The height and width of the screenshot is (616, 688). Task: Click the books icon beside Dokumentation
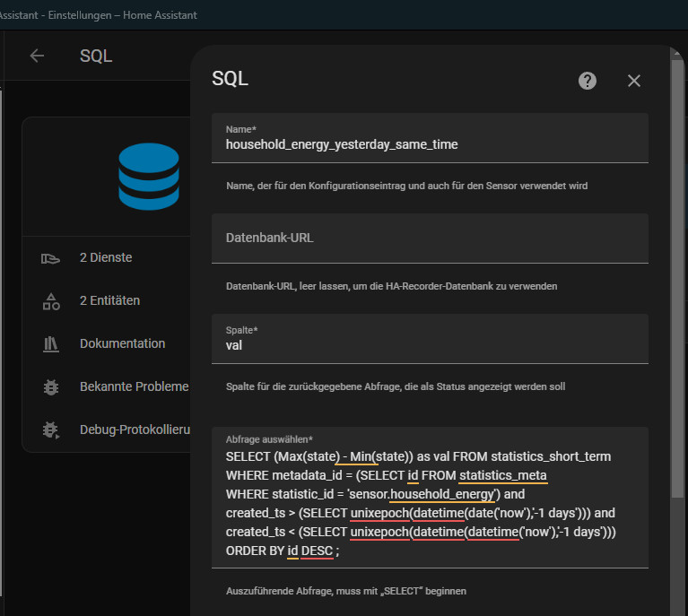(51, 344)
